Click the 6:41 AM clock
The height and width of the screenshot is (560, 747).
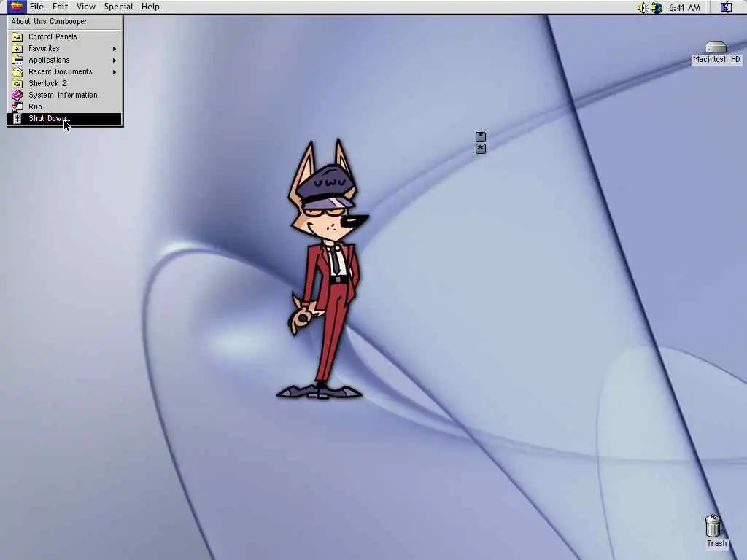point(684,7)
